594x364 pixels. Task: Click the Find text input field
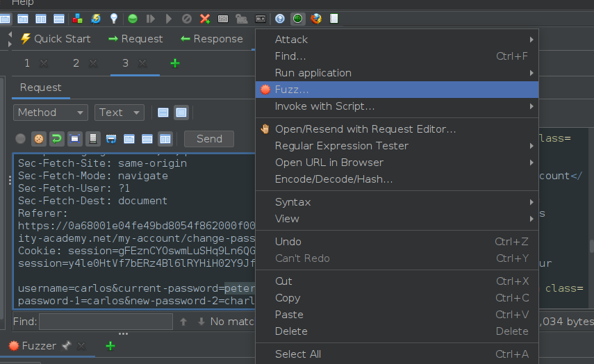tap(106, 322)
